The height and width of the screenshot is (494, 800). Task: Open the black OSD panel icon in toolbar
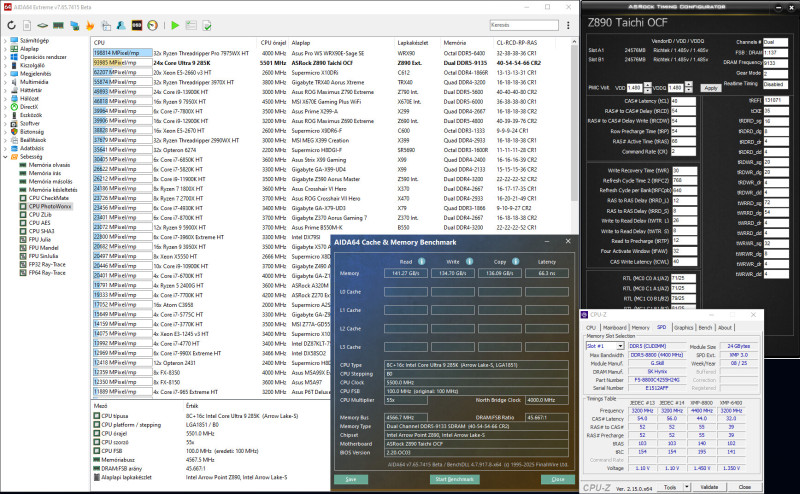pyautogui.click(x=137, y=25)
